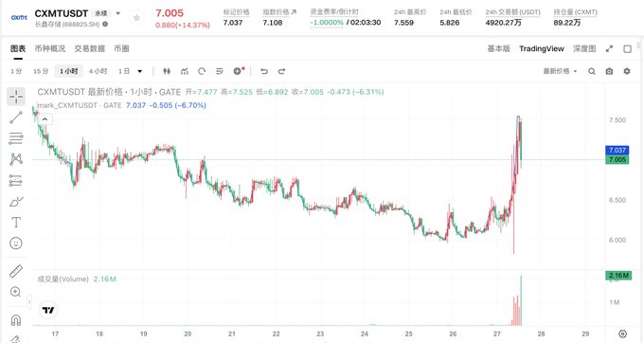
Task: Select the pattern drawing tool
Action: pyautogui.click(x=16, y=159)
